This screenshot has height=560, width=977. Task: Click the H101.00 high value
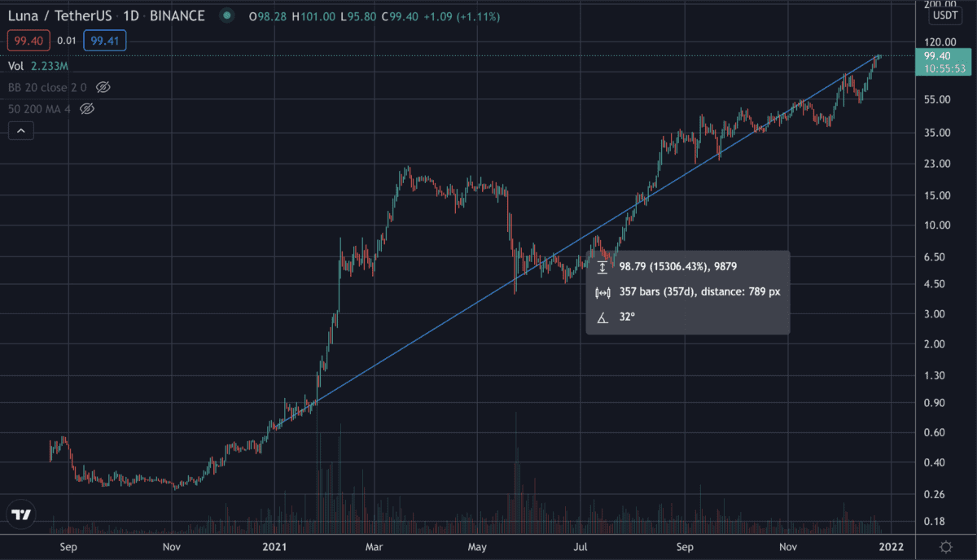pos(312,16)
